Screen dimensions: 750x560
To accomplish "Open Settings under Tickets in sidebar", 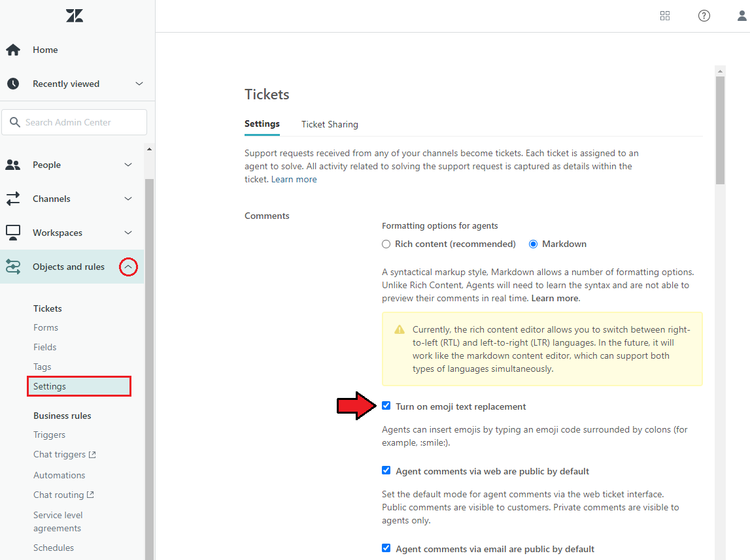I will pyautogui.click(x=79, y=386).
